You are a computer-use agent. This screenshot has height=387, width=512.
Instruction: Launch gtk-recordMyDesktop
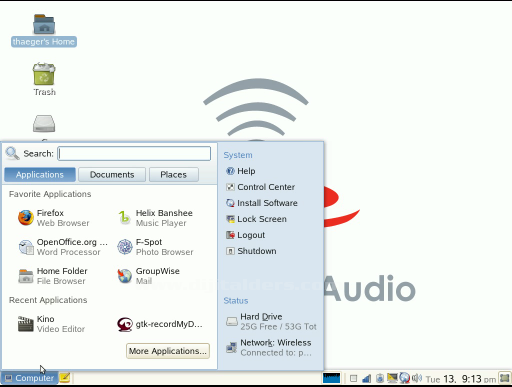click(160, 324)
